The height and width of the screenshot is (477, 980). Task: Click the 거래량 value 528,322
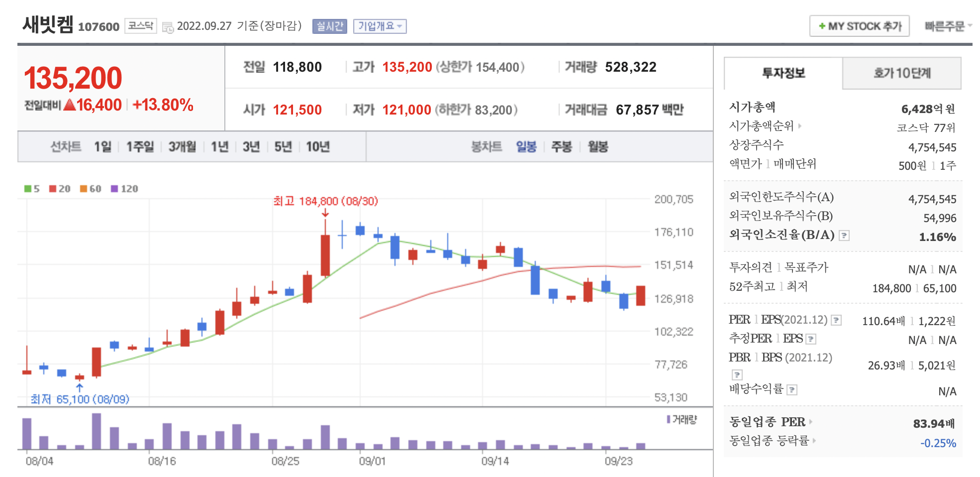pos(631,67)
